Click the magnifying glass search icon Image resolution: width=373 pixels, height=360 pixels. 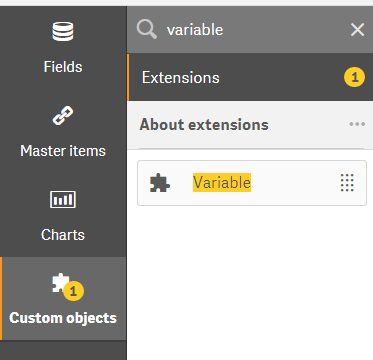147,29
